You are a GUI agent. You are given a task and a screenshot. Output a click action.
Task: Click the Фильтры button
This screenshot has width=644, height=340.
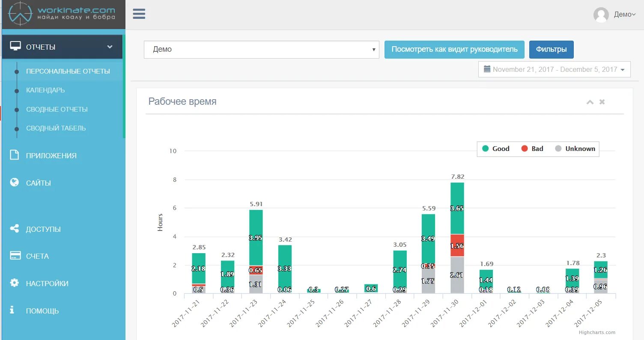552,50
